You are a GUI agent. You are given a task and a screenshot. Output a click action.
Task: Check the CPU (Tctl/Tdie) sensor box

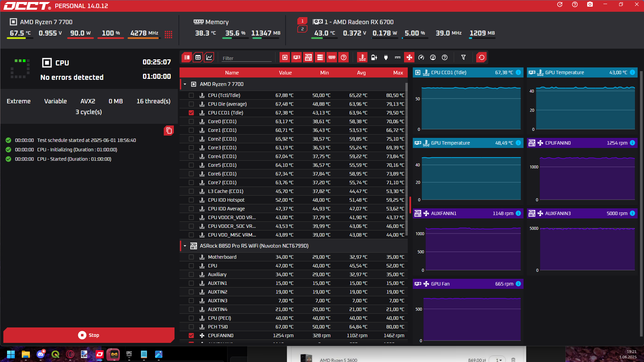point(191,95)
